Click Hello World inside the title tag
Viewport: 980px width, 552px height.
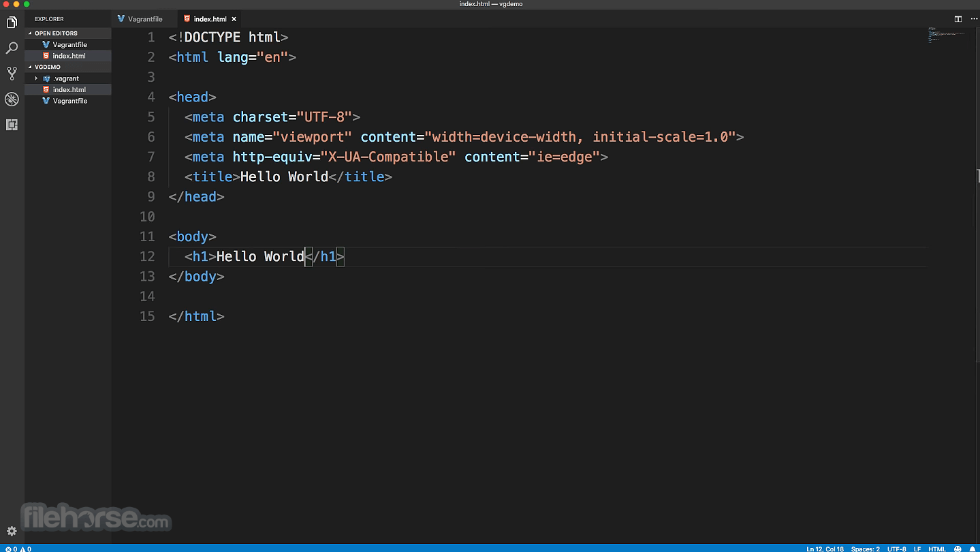284,177
